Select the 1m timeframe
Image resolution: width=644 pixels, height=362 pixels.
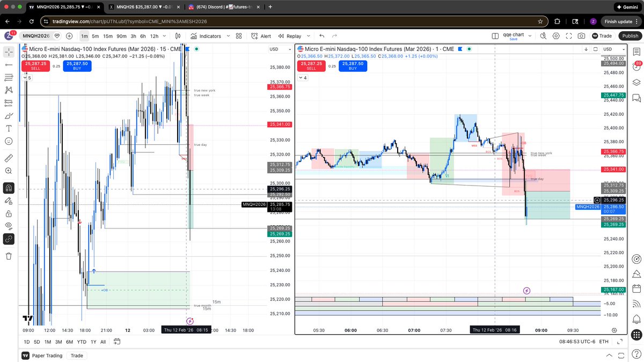(x=84, y=36)
